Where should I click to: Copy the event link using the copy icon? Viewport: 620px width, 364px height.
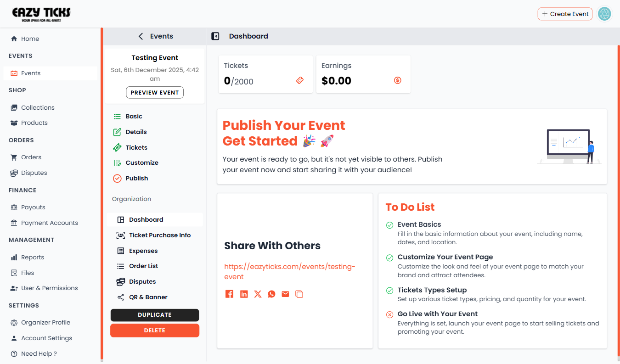pyautogui.click(x=299, y=294)
